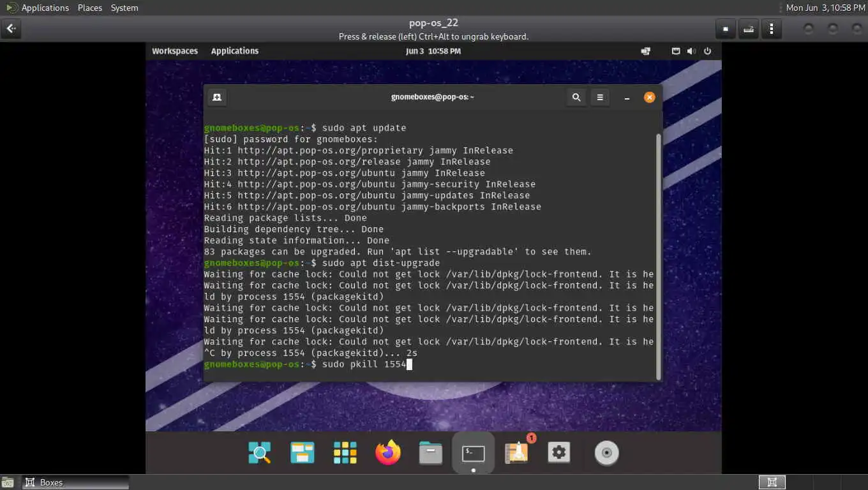The height and width of the screenshot is (490, 868).
Task: Click 'pop-os_22' title in Boxes header
Action: (x=433, y=23)
